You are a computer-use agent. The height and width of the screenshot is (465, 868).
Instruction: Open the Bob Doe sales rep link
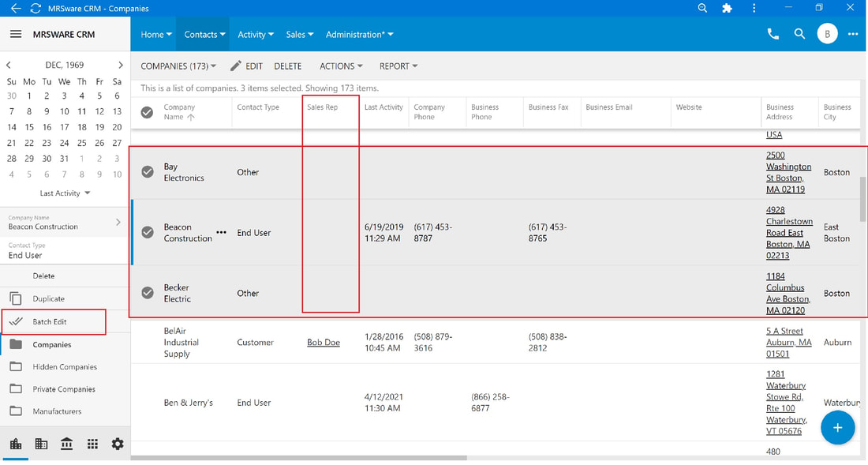pyautogui.click(x=324, y=342)
